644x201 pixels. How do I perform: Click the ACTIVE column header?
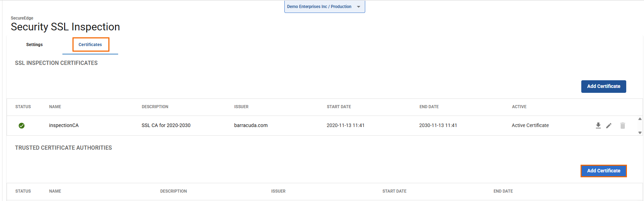[x=519, y=107]
